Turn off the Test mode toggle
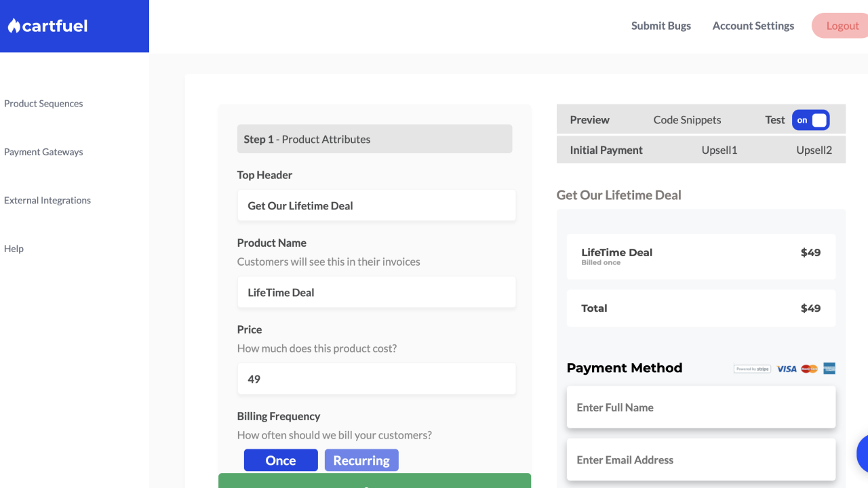This screenshot has height=488, width=868. pyautogui.click(x=810, y=120)
